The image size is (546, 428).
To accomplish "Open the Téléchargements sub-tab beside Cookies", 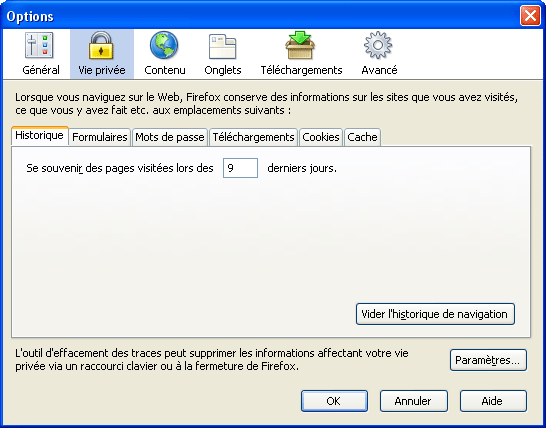I will (254, 137).
